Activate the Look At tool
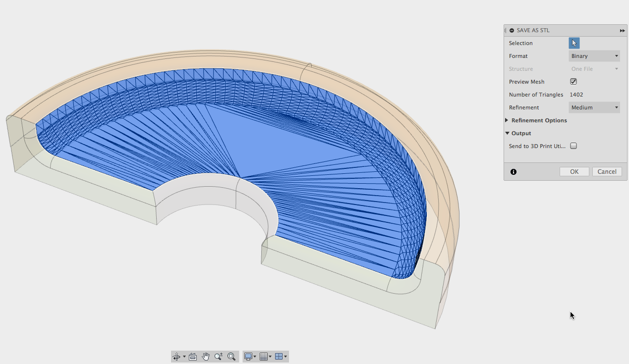The image size is (629, 364). pyautogui.click(x=193, y=357)
